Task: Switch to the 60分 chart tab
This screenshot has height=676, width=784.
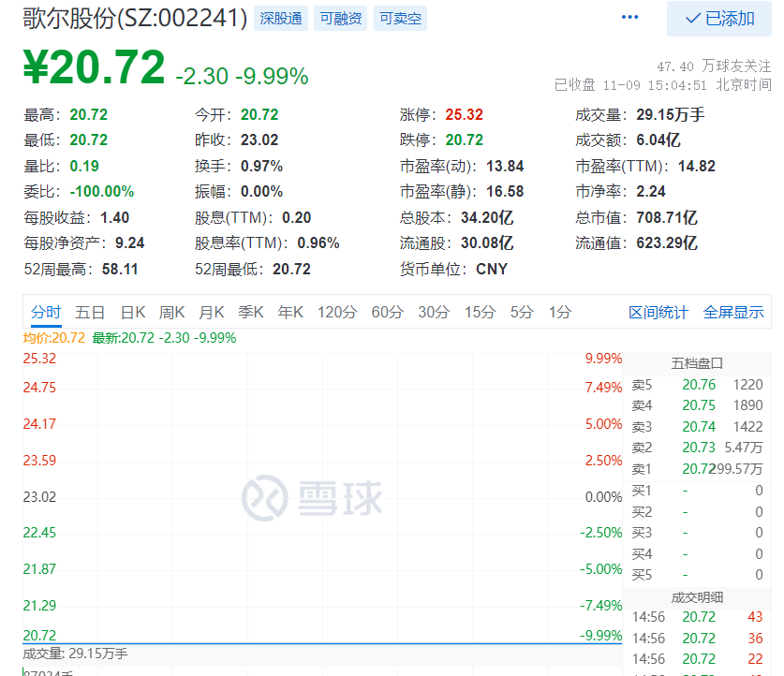Action: 387,313
